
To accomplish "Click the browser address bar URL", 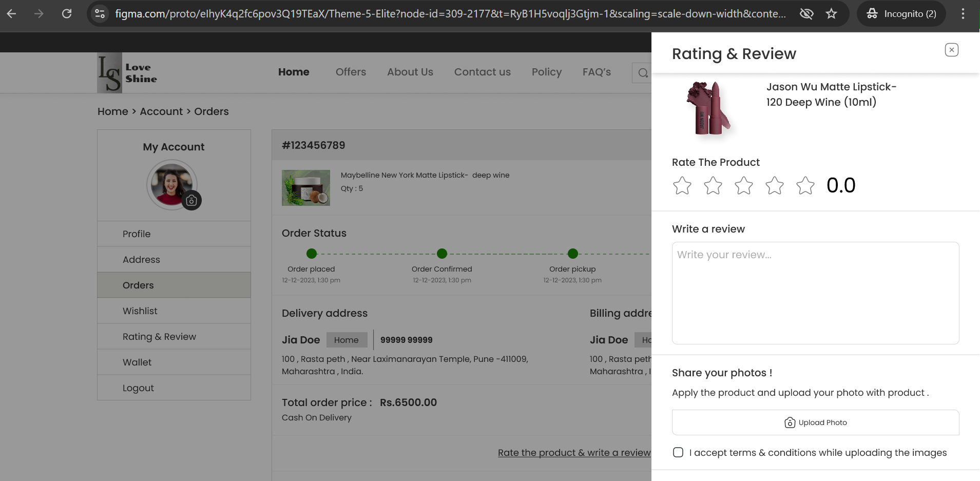I will point(450,14).
